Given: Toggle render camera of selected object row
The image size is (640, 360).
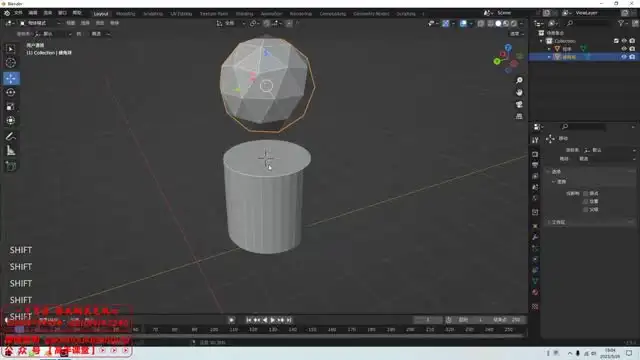Looking at the screenshot, I should tap(632, 57).
